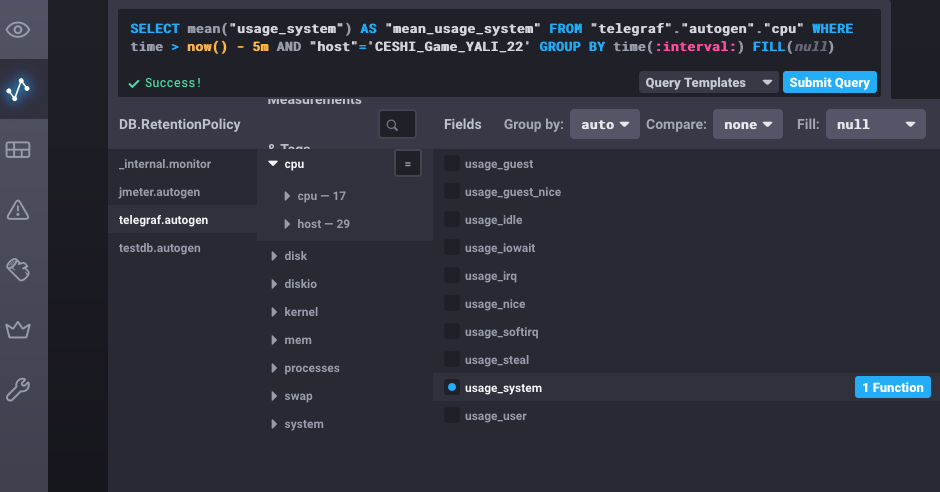Click the equals button beside cpu measurement
The width and height of the screenshot is (940, 492).
(408, 164)
